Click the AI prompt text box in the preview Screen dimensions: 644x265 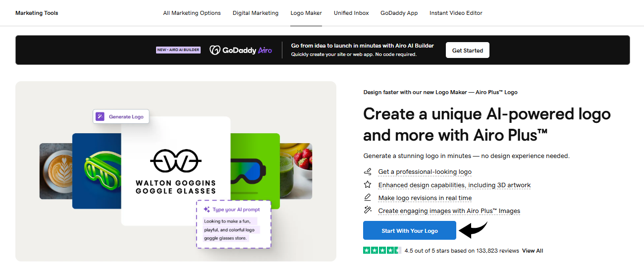tap(233, 224)
